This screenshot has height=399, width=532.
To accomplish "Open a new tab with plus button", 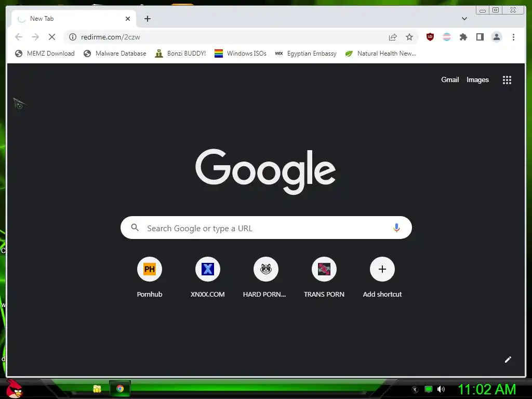I will pyautogui.click(x=147, y=19).
